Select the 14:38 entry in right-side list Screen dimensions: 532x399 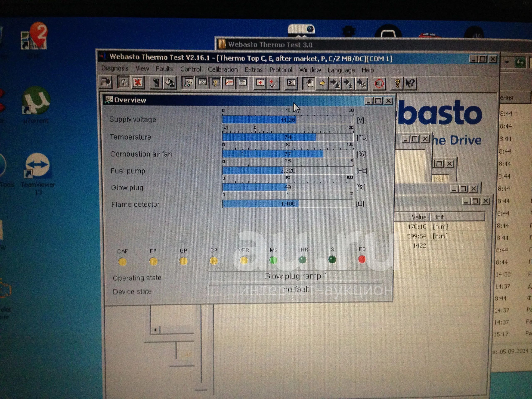(x=503, y=275)
